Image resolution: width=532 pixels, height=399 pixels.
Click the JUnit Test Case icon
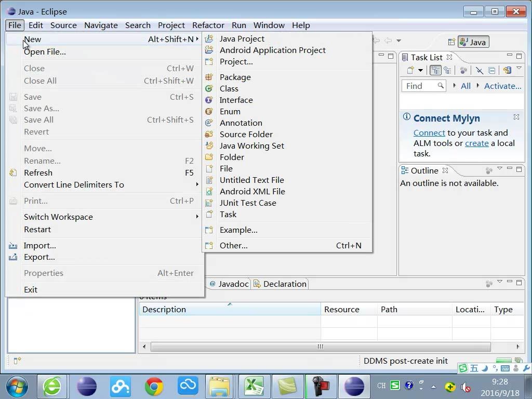(209, 203)
